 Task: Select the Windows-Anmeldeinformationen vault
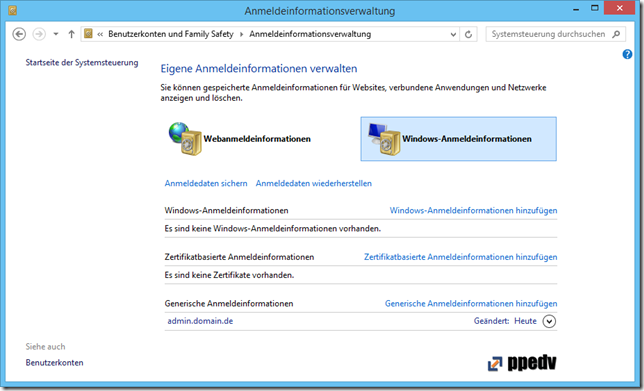tap(458, 139)
